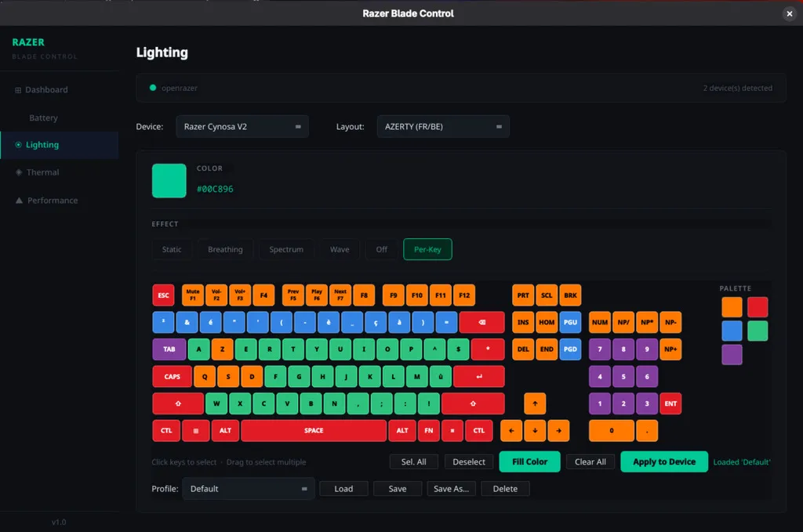Select the SPACE bar key
Screen dimensions: 803x532
point(314,431)
